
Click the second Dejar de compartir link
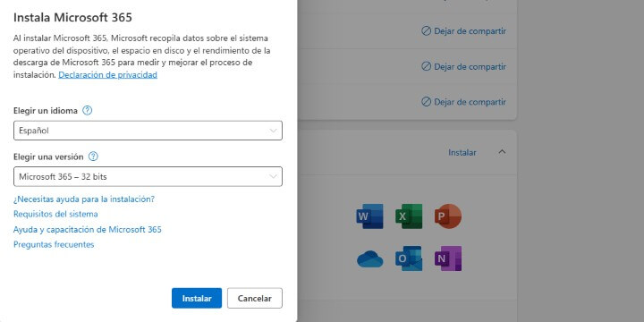click(x=463, y=66)
